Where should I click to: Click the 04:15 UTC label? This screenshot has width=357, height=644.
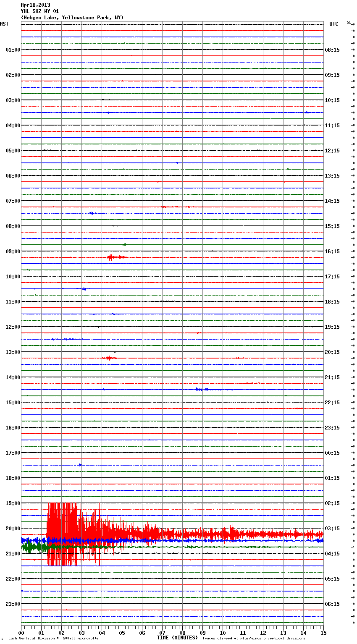(332, 554)
